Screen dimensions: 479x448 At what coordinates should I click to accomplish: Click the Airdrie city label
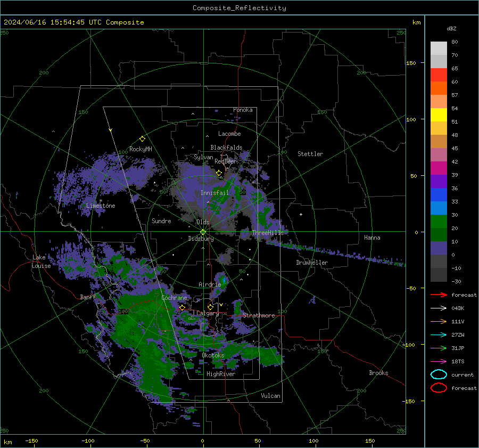tap(210, 284)
